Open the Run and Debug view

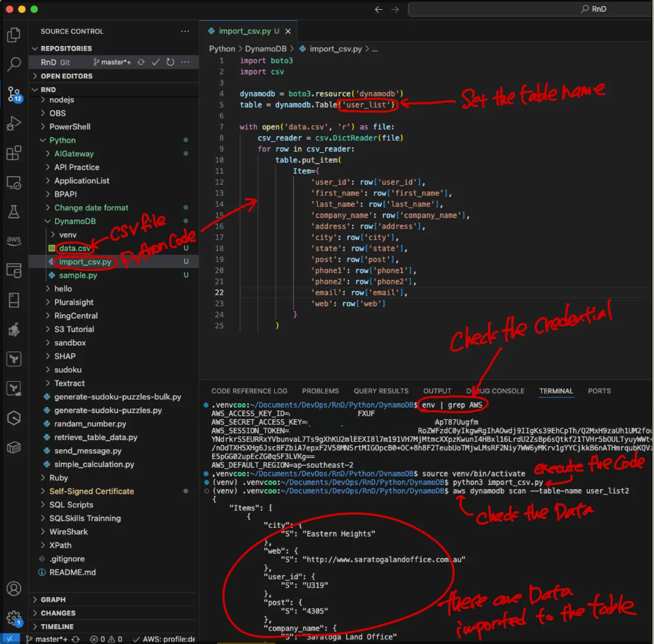click(x=14, y=123)
